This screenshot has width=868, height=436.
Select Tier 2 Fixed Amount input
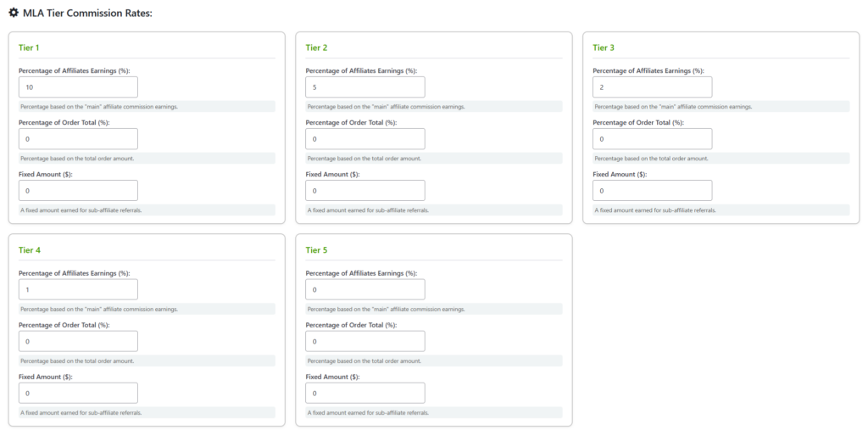click(365, 191)
